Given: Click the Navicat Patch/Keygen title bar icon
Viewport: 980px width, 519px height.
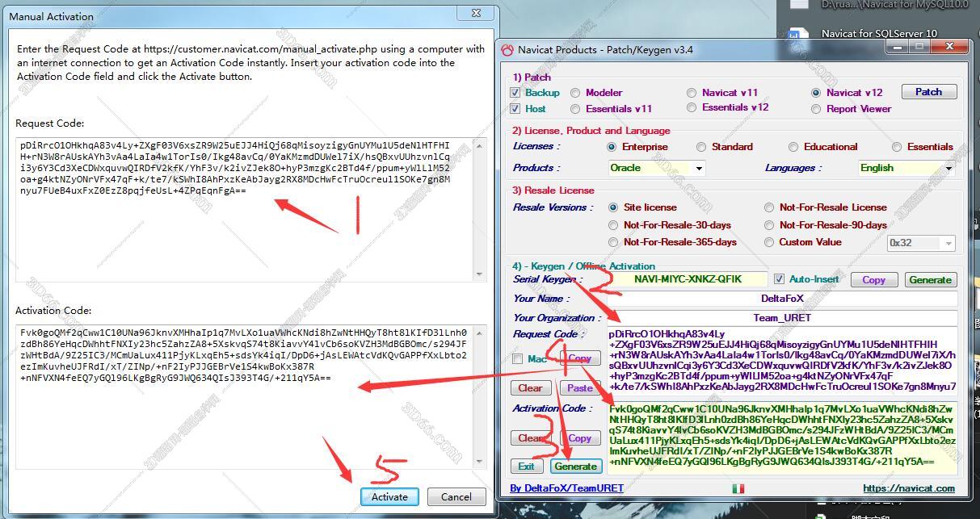Looking at the screenshot, I should (507, 49).
